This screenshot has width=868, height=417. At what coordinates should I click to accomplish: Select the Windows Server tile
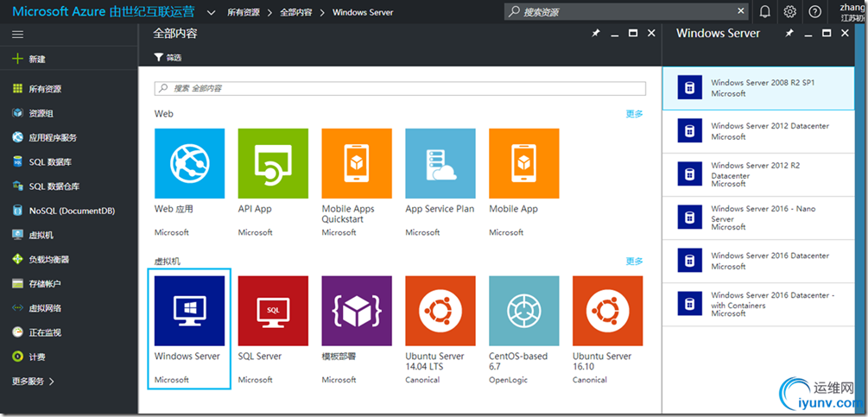(189, 330)
